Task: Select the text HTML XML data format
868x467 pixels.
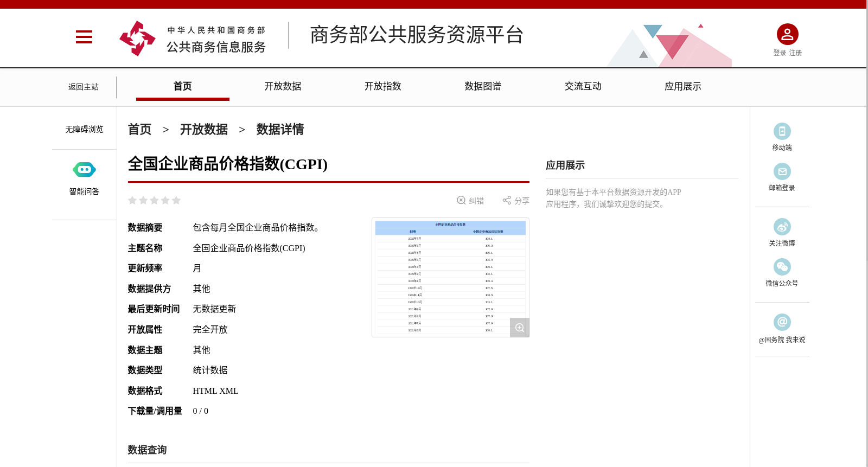Action: (x=215, y=391)
